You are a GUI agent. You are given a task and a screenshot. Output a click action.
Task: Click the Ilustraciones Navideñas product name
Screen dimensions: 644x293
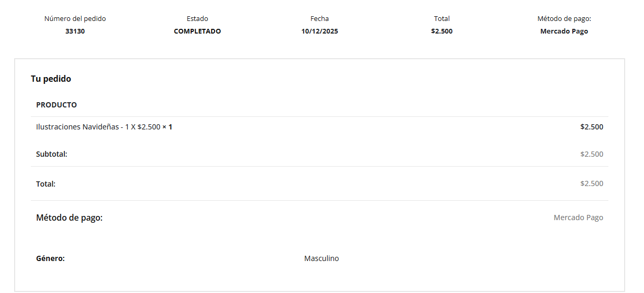[77, 127]
